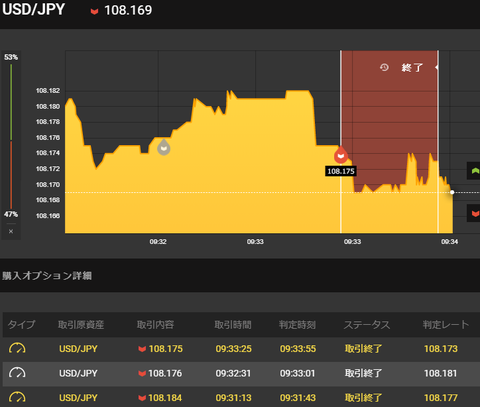Image resolution: width=480 pixels, height=407 pixels.
Task: Click the 108.173 judgment rate cell
Action: pos(441,349)
